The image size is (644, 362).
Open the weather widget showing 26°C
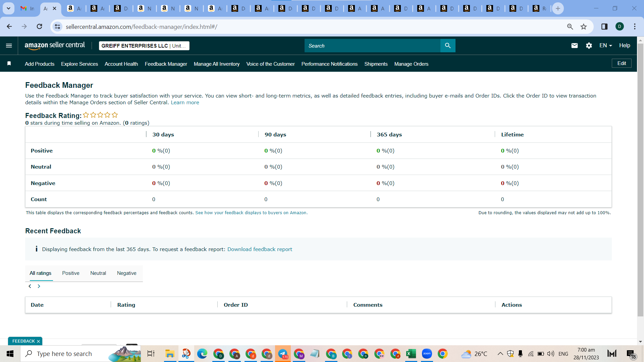(474, 354)
